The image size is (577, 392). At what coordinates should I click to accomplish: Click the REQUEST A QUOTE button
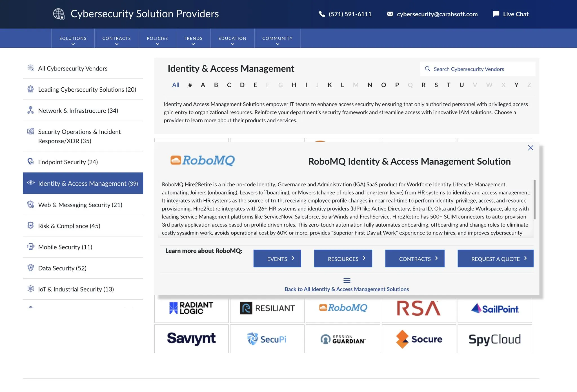[495, 258]
